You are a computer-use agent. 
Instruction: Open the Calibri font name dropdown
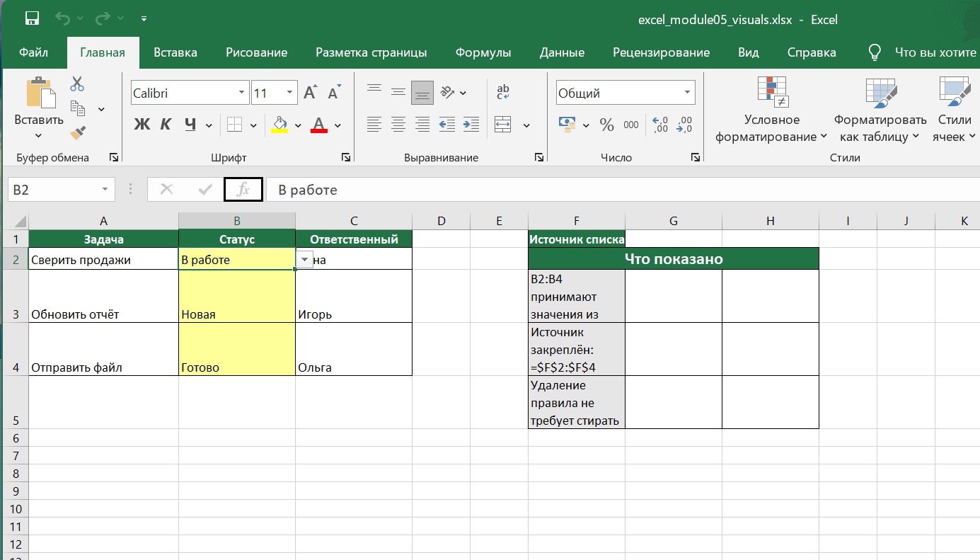243,93
